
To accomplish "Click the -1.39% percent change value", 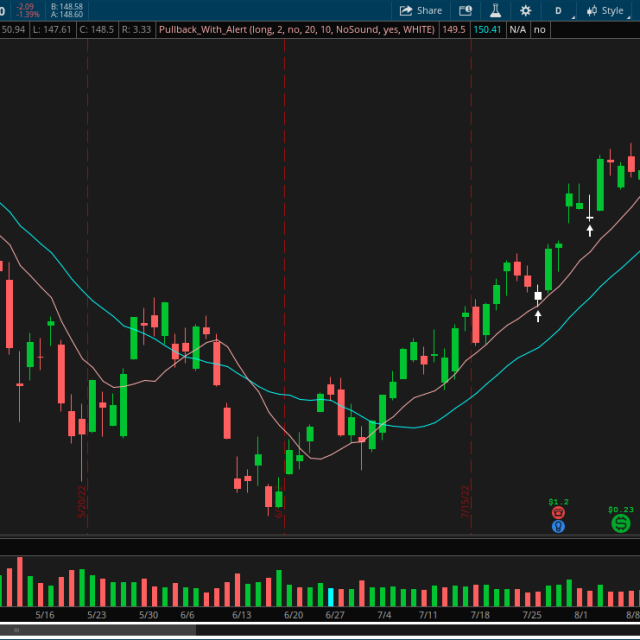I will click(x=27, y=14).
